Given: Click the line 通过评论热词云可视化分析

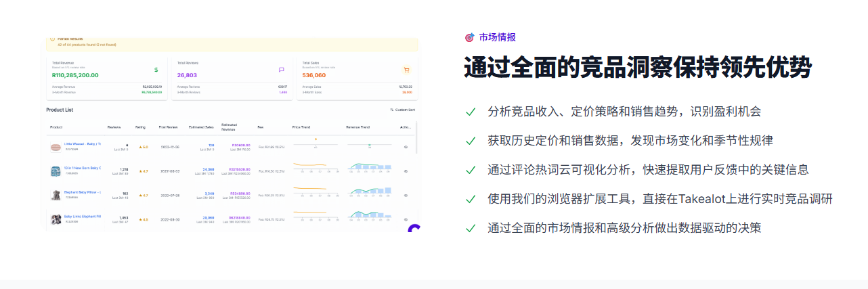Looking at the screenshot, I should pos(647,170).
